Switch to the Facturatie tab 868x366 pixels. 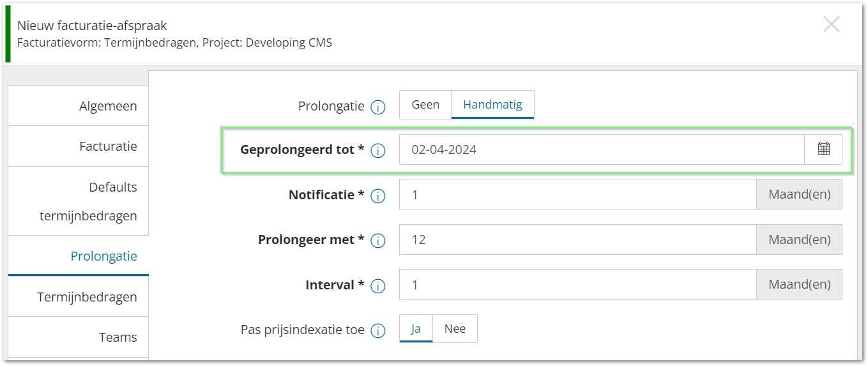click(x=79, y=146)
